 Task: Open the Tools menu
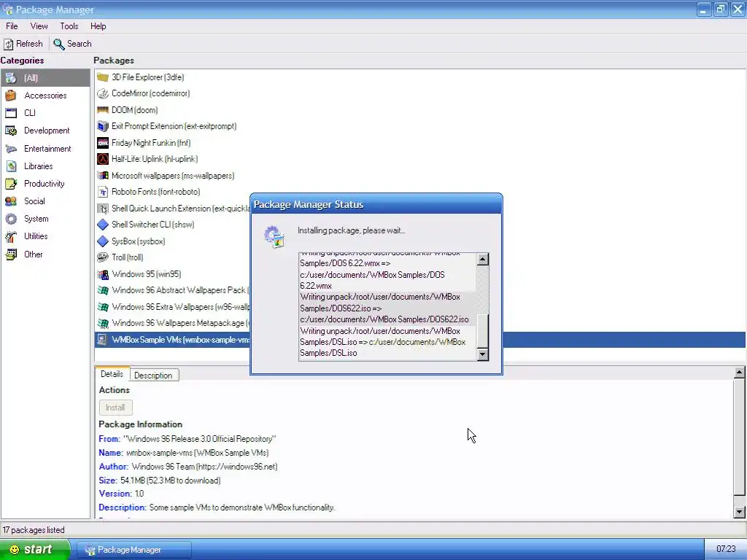(x=69, y=26)
